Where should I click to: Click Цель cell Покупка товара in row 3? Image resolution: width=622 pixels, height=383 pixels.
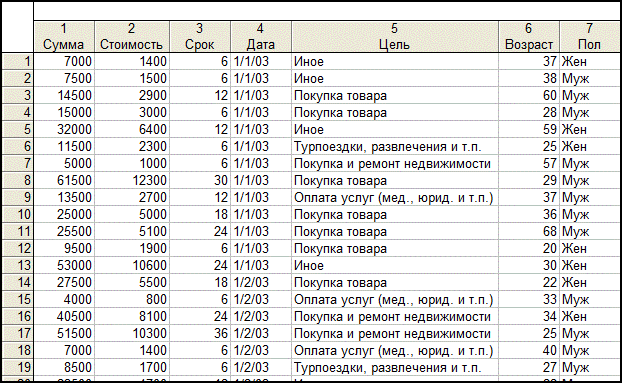point(395,96)
